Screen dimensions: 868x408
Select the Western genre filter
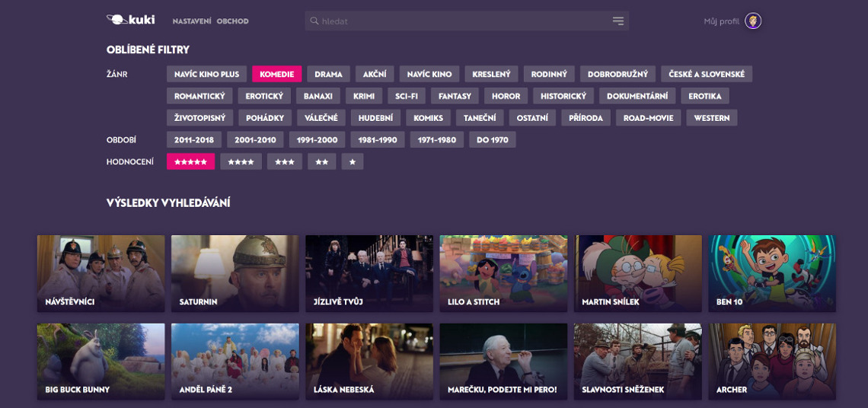712,118
